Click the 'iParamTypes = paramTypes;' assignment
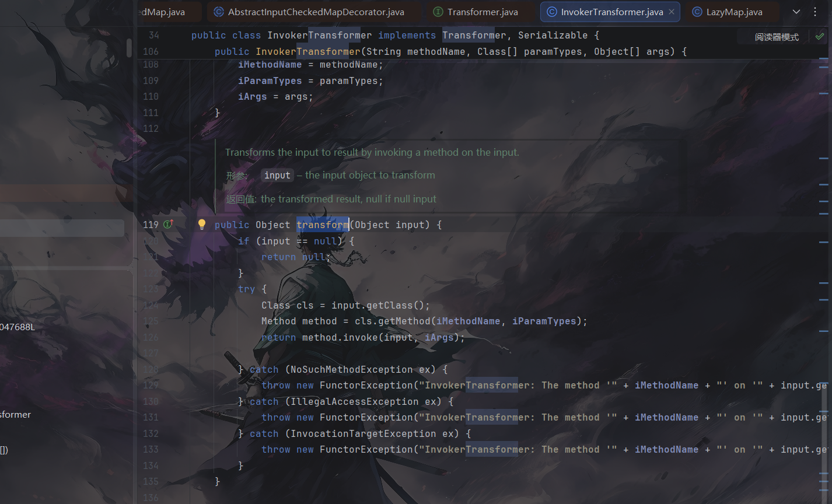This screenshot has height=504, width=832. 310,80
